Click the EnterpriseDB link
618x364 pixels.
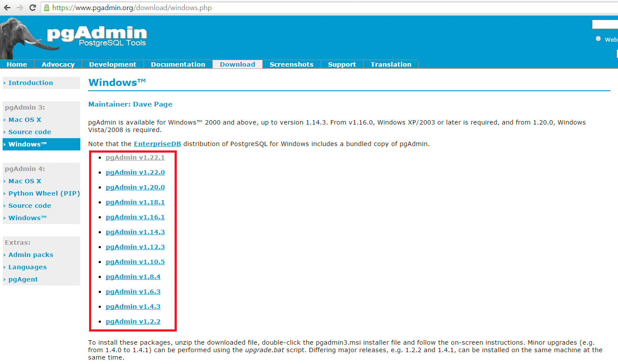pyautogui.click(x=157, y=143)
